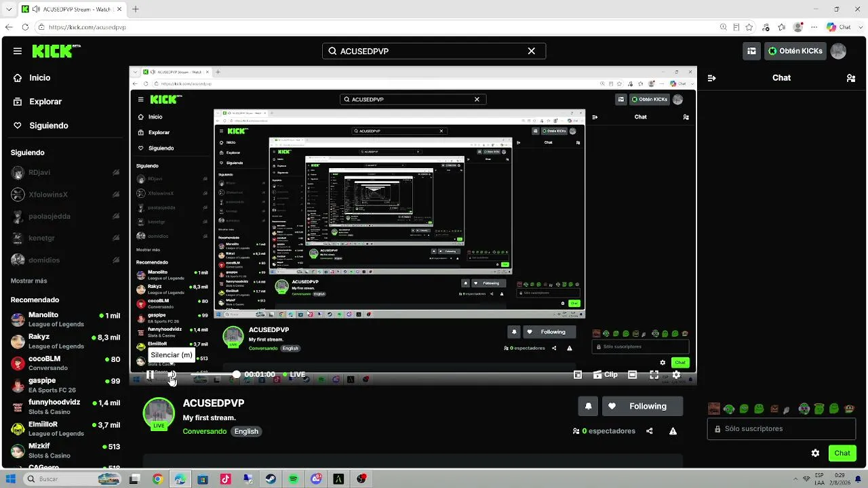Create a Clip from the stream
Viewport: 868px width, 488px height.
pos(606,374)
